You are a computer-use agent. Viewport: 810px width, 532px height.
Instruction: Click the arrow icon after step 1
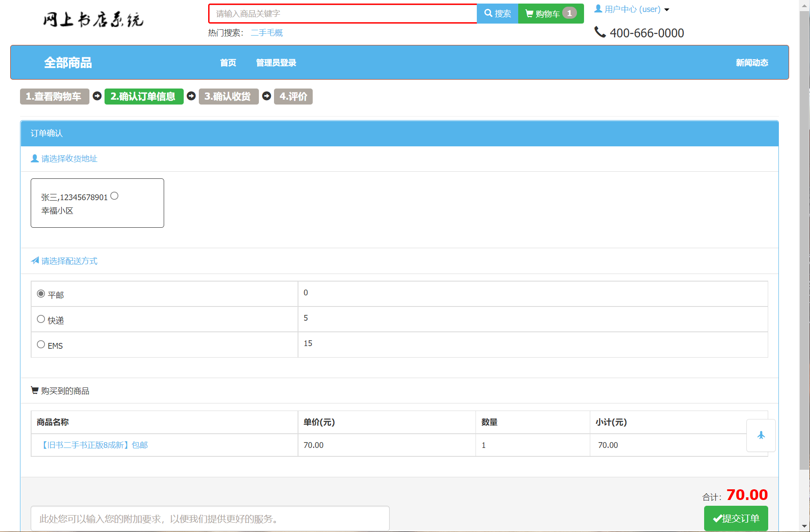(x=97, y=96)
